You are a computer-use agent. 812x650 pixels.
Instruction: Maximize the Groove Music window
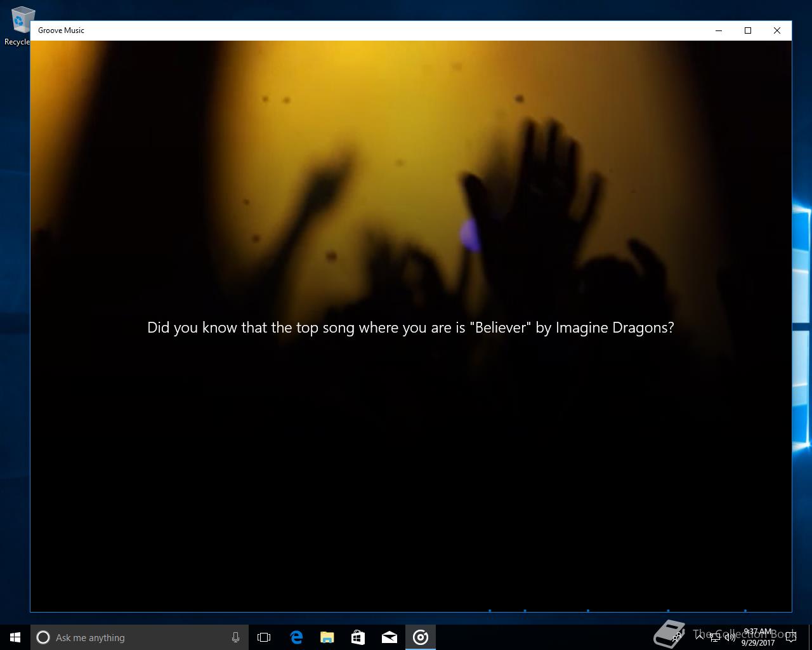pos(748,30)
